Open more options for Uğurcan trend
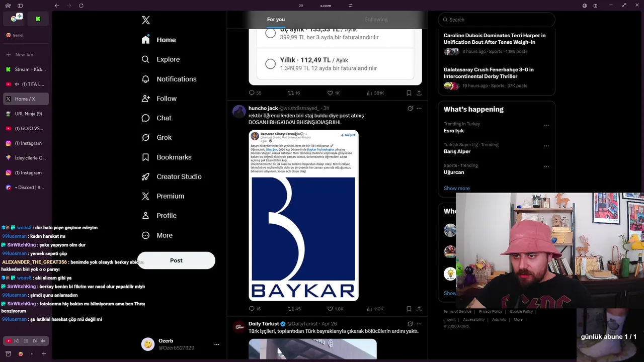This screenshot has width=644, height=362. (x=546, y=166)
